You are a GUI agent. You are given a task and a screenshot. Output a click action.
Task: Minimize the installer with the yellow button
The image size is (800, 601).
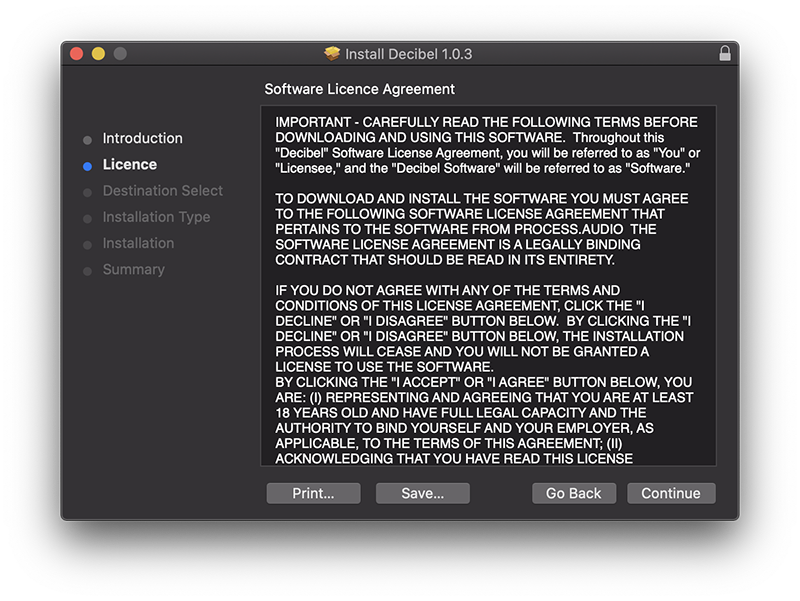tap(98, 54)
